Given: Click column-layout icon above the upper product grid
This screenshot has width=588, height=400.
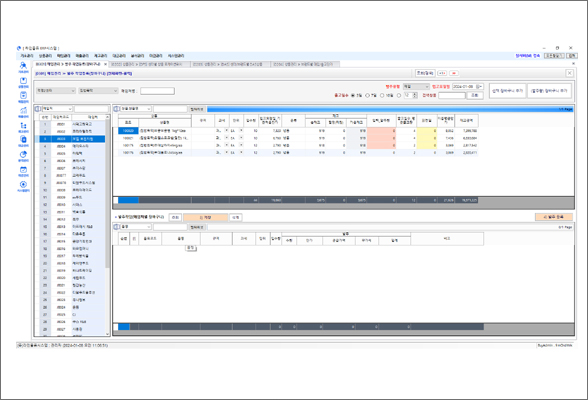Looking at the screenshot, I should [117, 109].
